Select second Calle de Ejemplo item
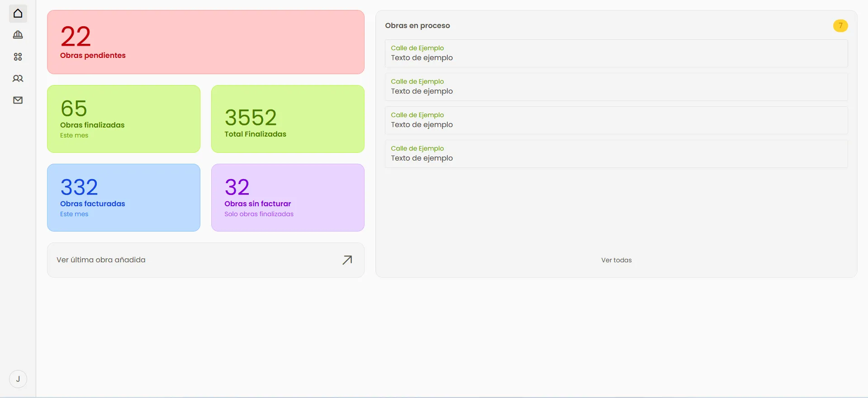Viewport: 868px width, 398px height. click(617, 87)
